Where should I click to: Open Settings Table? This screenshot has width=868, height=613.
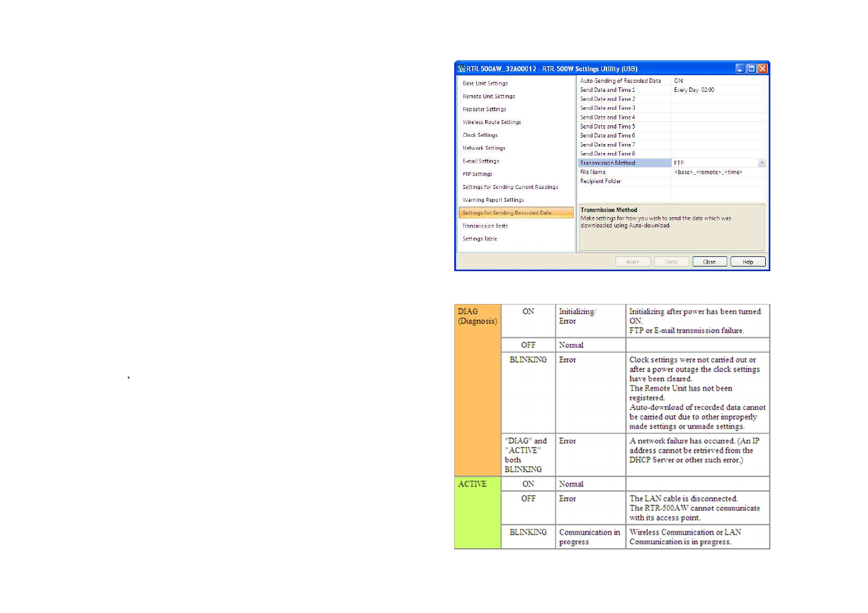pos(480,239)
